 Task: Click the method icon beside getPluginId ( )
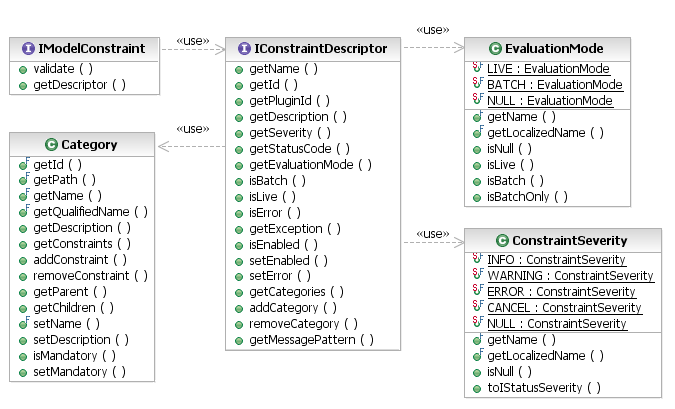tap(239, 102)
